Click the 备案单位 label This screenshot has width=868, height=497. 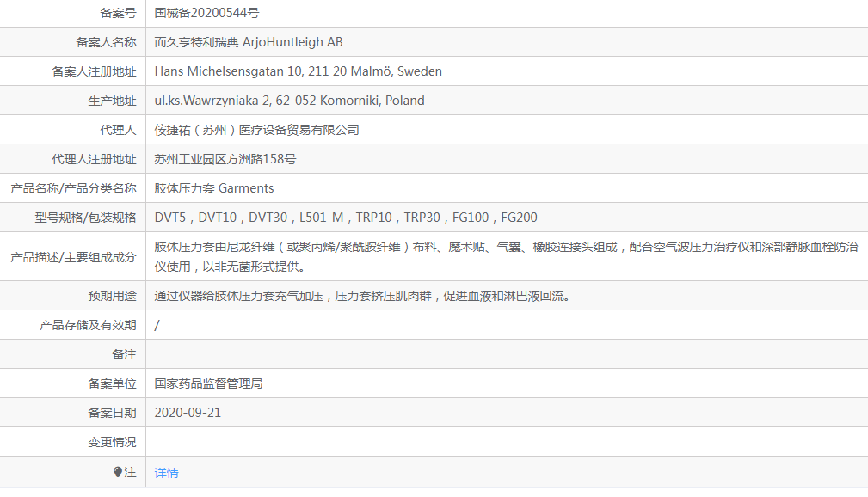[112, 383]
